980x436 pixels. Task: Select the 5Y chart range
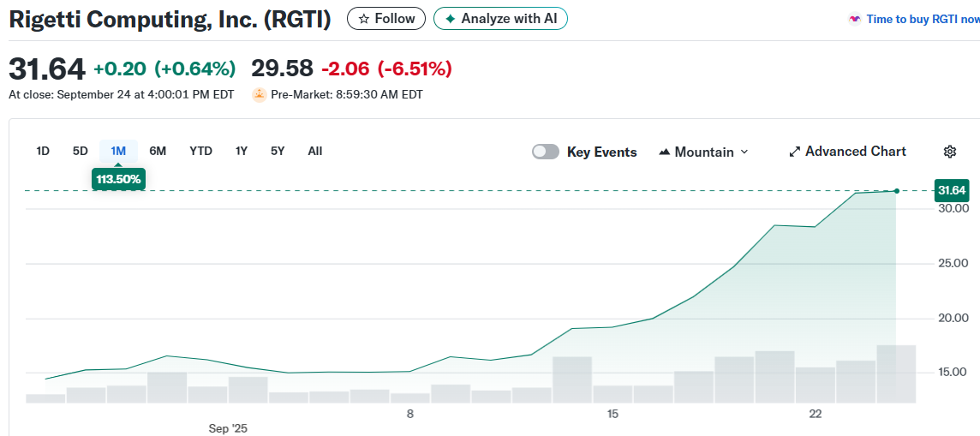(278, 151)
